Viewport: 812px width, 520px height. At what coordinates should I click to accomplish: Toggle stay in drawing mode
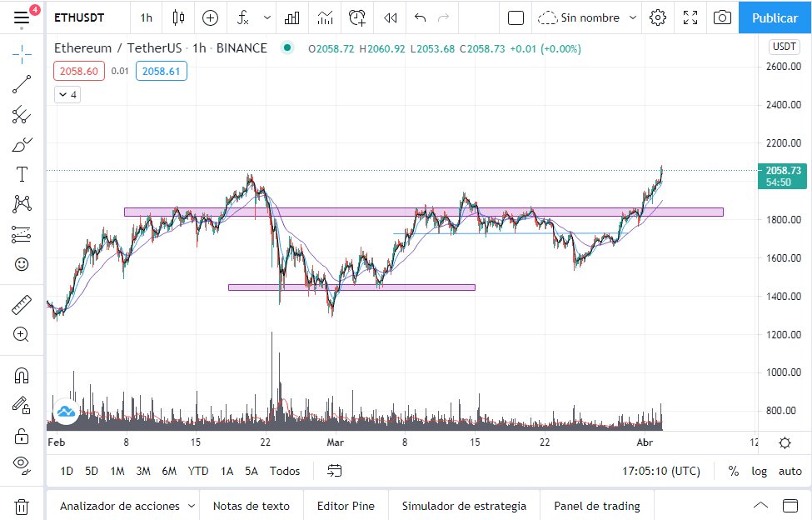tap(21, 406)
